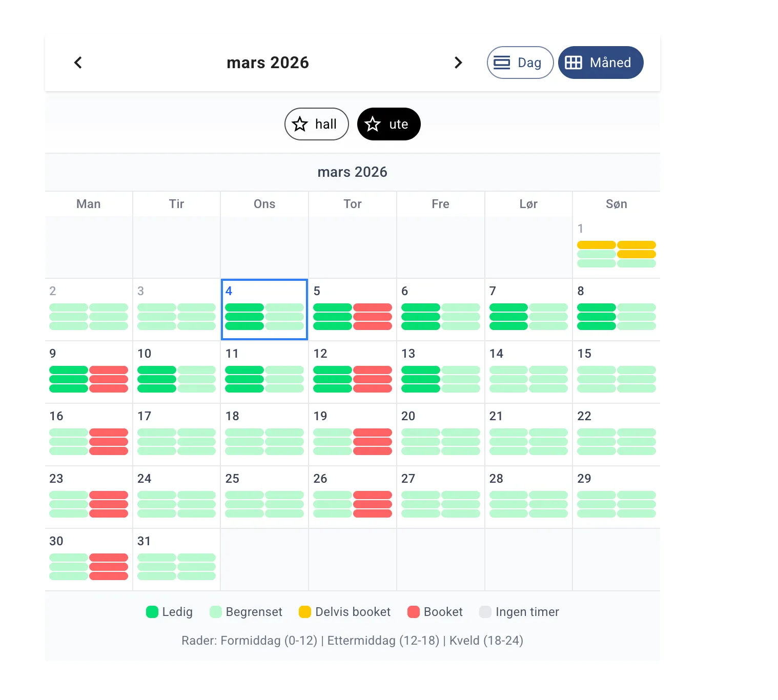The height and width of the screenshot is (700, 778).
Task: Select March 31 in the calendar
Action: (176, 560)
